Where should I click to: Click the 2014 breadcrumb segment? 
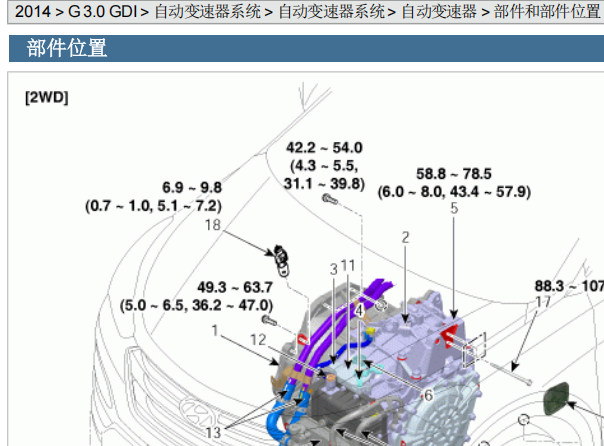33,12
